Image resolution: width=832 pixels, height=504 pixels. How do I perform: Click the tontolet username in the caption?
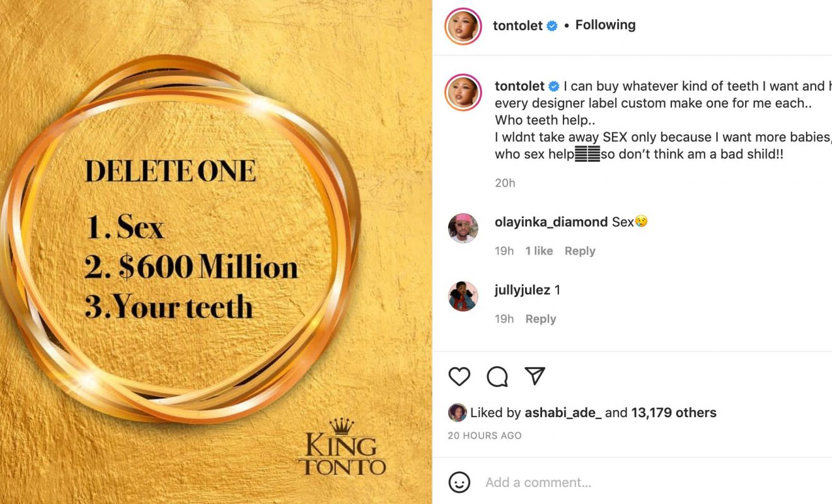519,86
